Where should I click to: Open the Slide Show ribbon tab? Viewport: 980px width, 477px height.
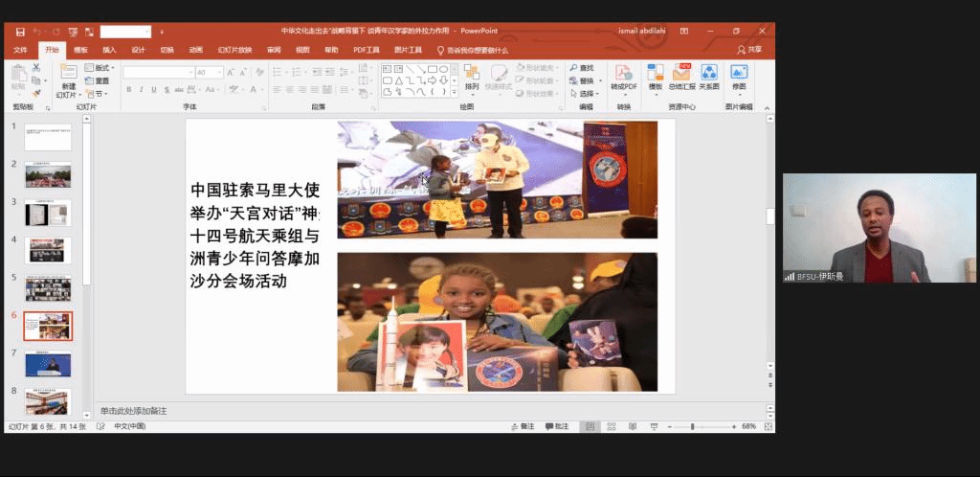[x=234, y=50]
